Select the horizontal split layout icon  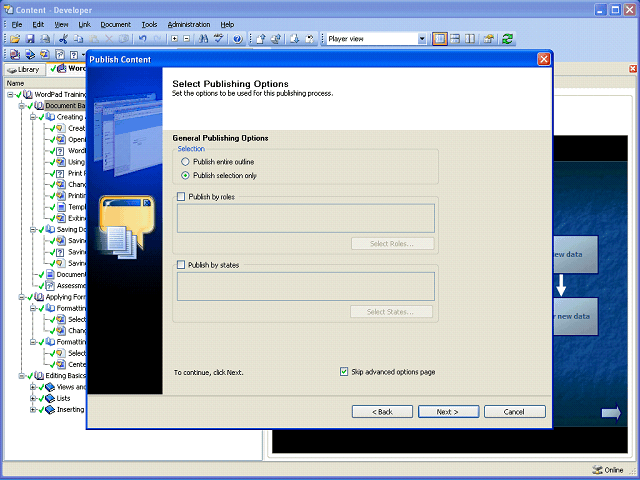(455, 39)
